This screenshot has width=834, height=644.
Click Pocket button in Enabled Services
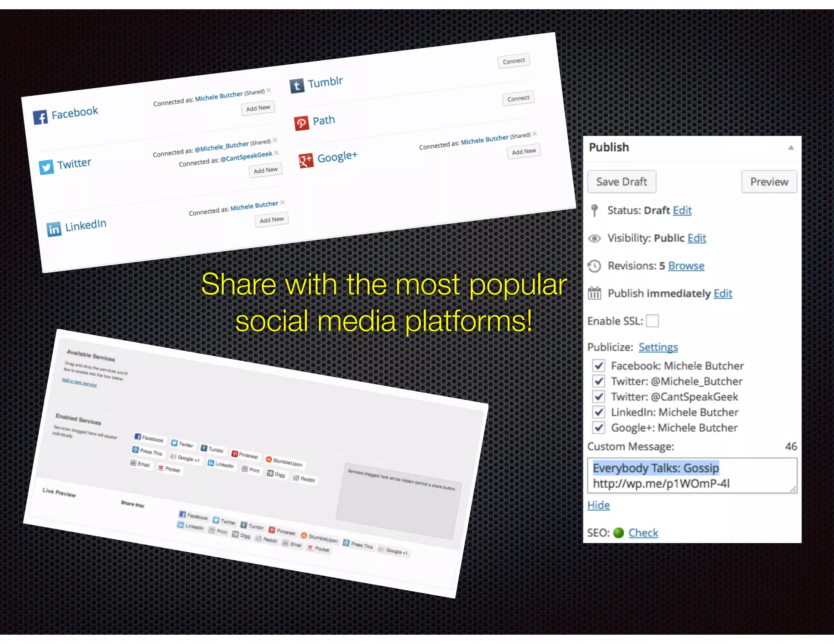(x=169, y=469)
